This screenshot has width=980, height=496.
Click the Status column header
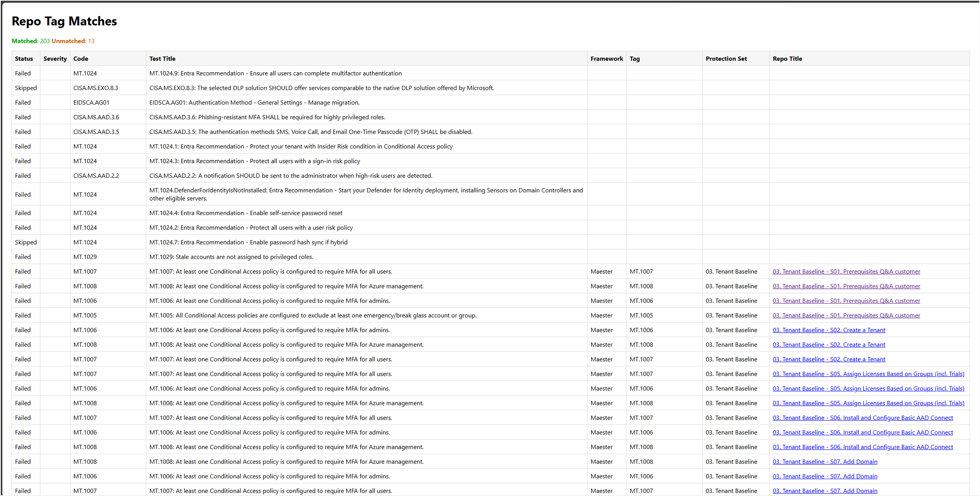pos(24,58)
